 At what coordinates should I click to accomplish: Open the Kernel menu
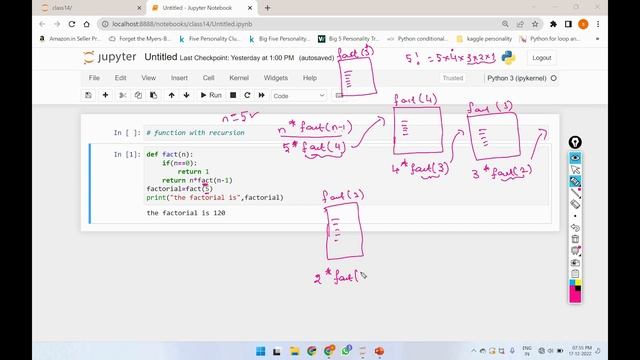click(x=239, y=78)
